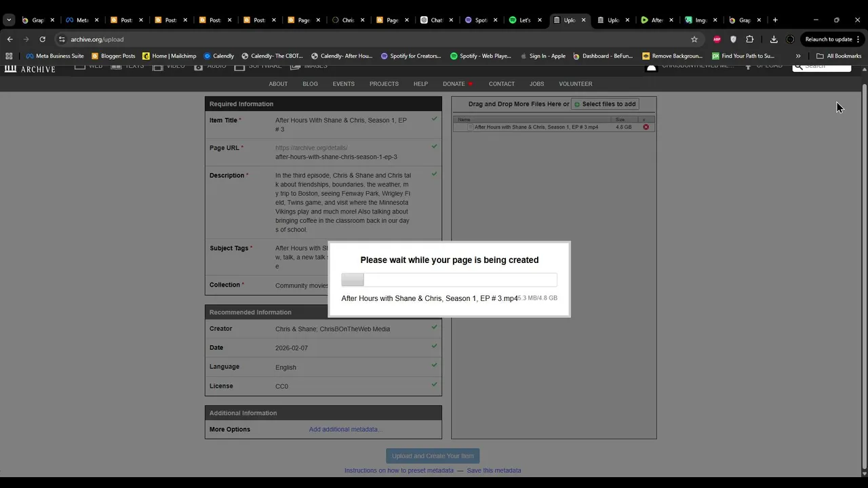868x488 pixels.
Task: Open Spotify - Web Player bookmark
Action: 481,56
